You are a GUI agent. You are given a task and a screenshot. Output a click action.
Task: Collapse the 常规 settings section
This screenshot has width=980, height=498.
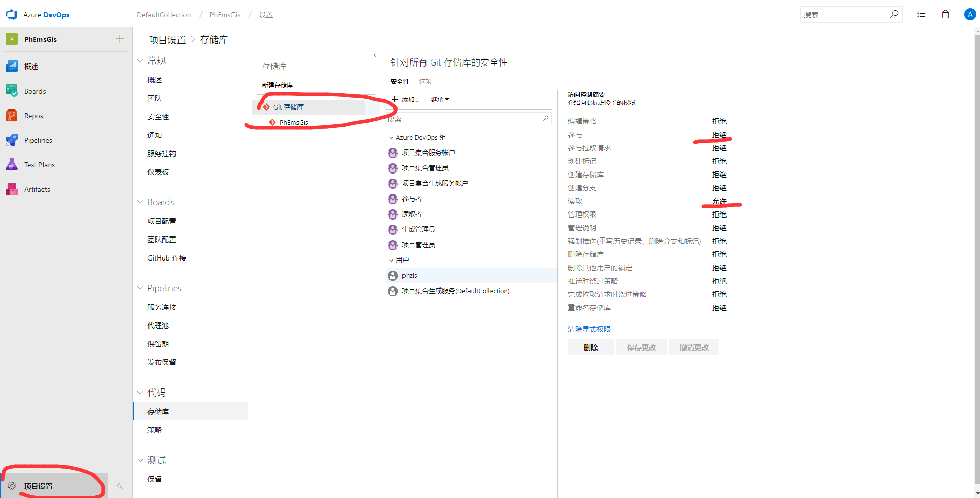(x=140, y=61)
